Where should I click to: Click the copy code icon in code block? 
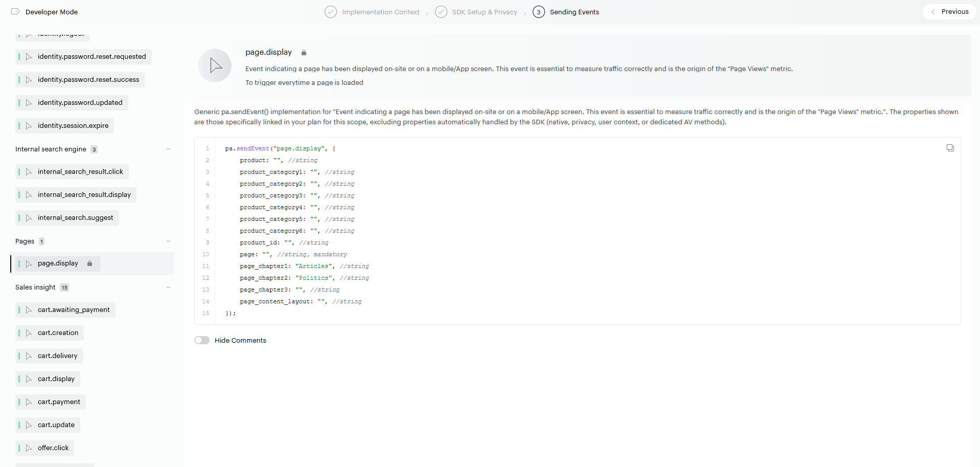pyautogui.click(x=950, y=148)
